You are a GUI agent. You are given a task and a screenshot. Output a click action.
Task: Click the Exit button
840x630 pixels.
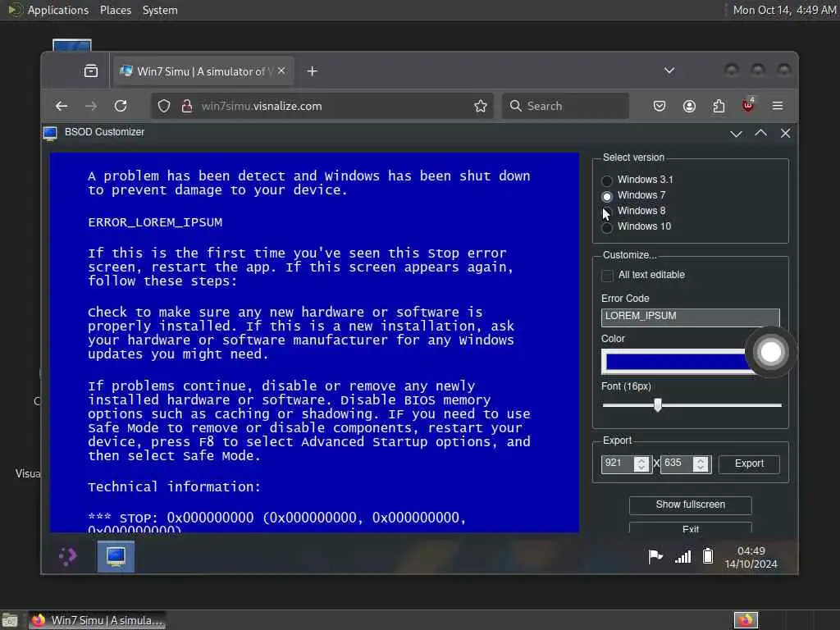[x=690, y=527]
